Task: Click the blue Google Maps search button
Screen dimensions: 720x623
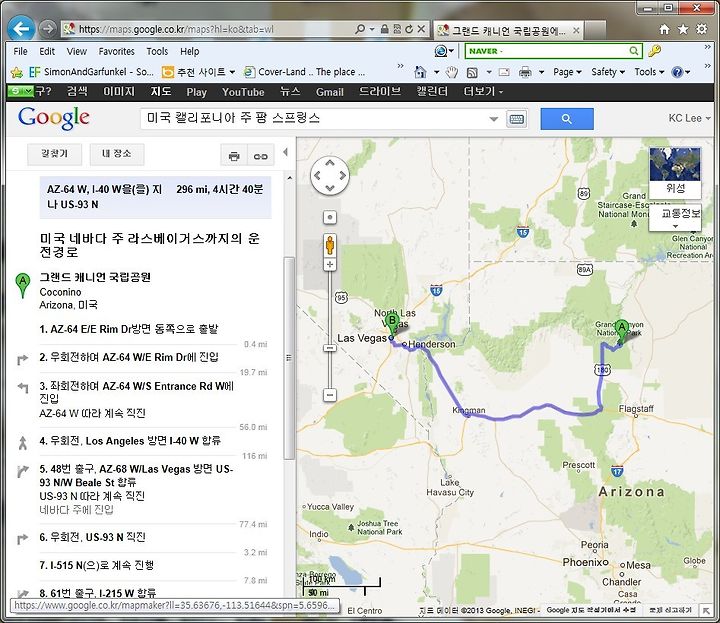Action: pyautogui.click(x=567, y=119)
